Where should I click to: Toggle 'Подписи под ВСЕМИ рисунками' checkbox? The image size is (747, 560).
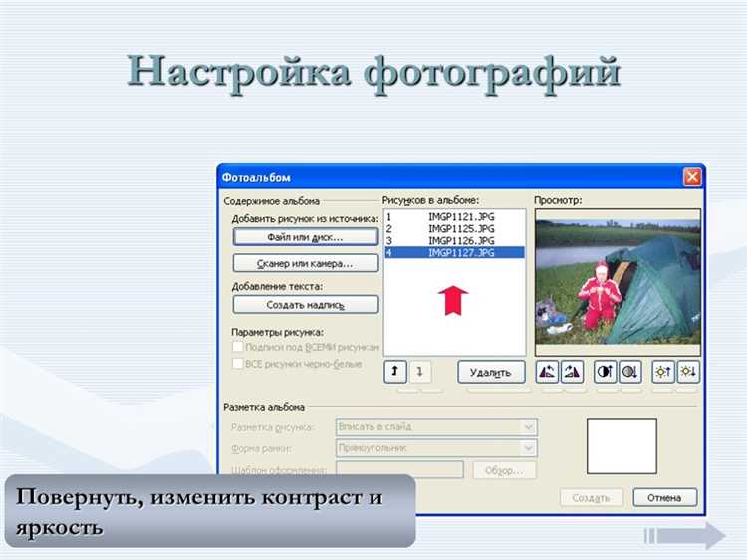237,347
